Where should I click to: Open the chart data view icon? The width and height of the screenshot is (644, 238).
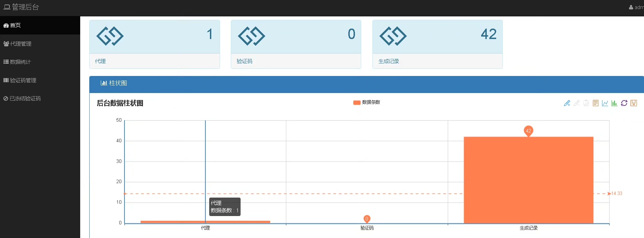tap(596, 103)
